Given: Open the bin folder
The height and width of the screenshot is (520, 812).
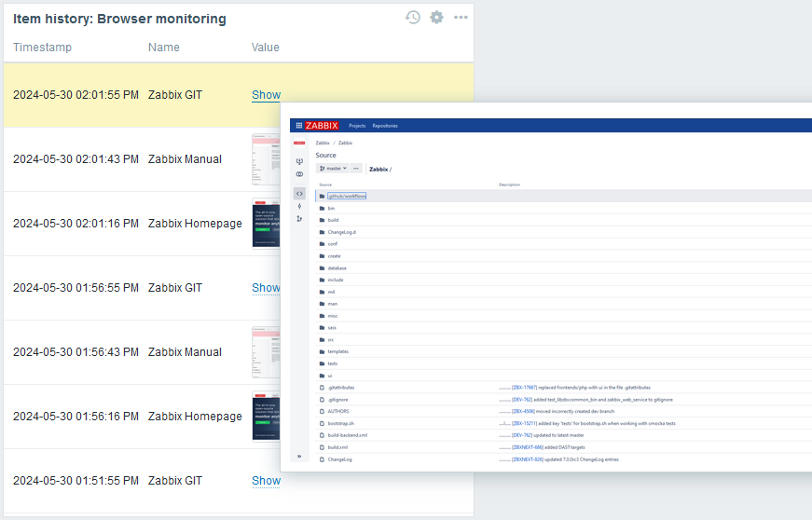Looking at the screenshot, I should click(x=332, y=208).
